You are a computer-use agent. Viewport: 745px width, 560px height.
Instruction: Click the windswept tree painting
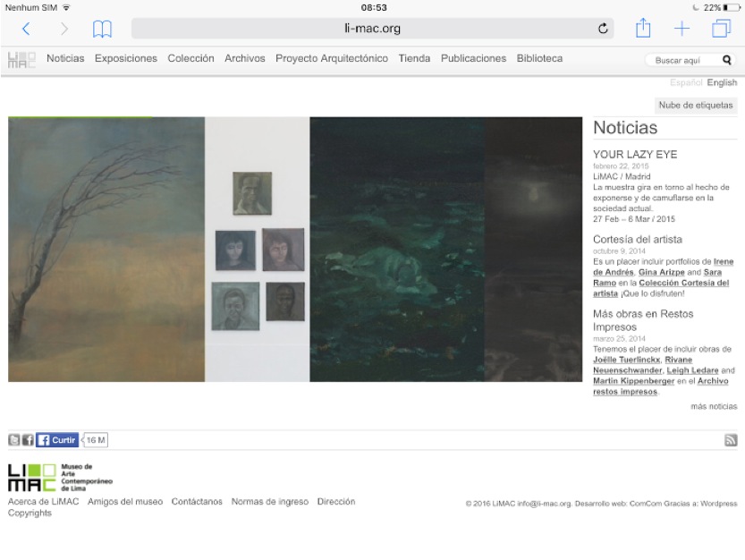point(106,249)
